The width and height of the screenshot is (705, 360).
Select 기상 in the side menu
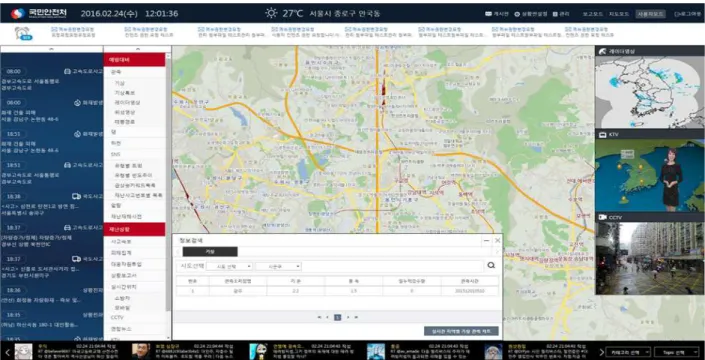[x=119, y=83]
